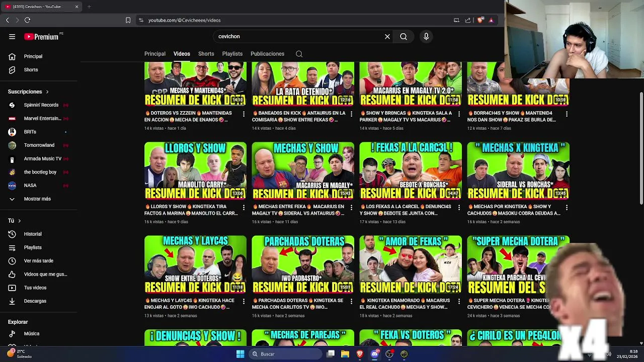Open video titled KINGTEKA ENAMORADO
This screenshot has width=644, height=362.
click(405, 304)
